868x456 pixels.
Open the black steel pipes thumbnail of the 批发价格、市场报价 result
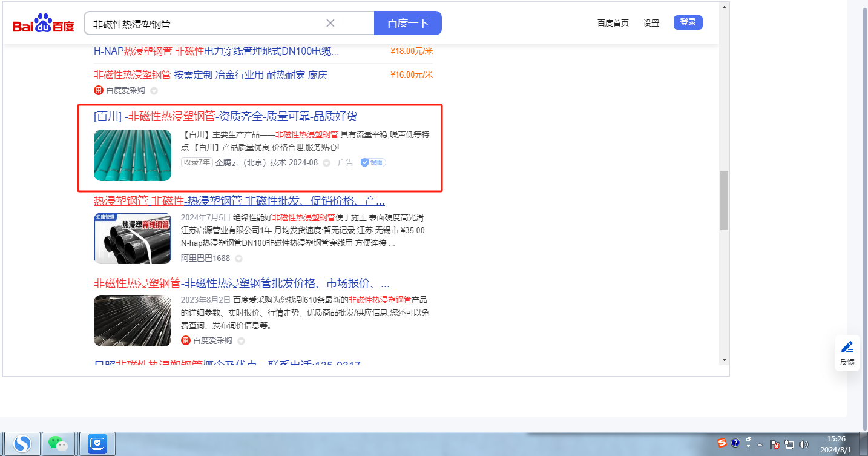tap(133, 320)
